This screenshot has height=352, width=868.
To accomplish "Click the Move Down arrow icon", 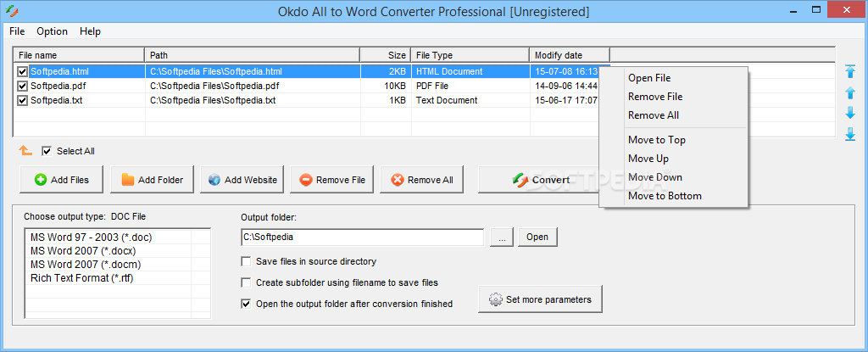I will point(849,113).
